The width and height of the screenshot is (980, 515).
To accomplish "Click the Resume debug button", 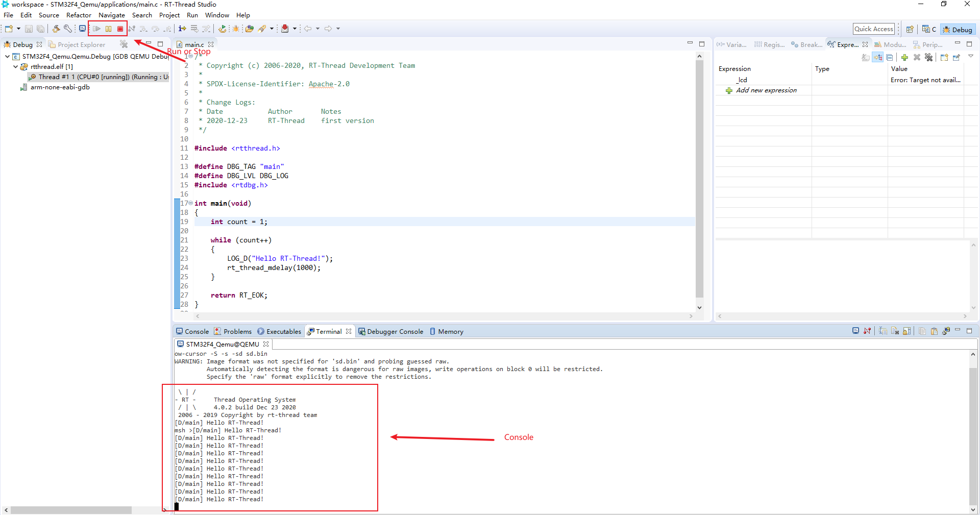I will (96, 29).
